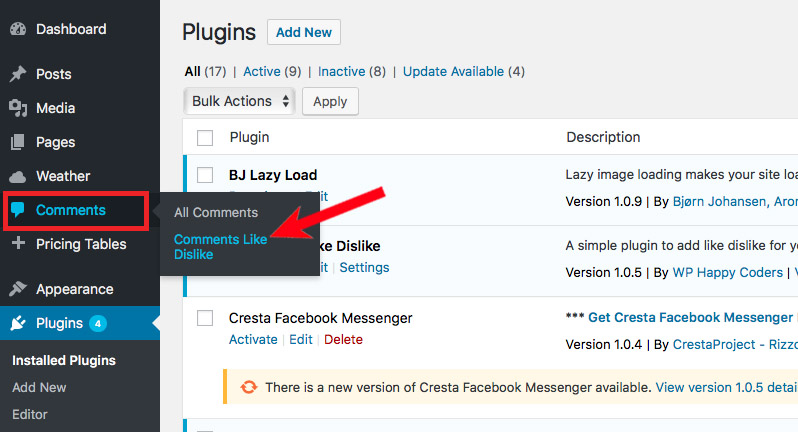Viewport: 798px width, 432px height.
Task: Go to Appearance in the sidebar
Action: [74, 289]
